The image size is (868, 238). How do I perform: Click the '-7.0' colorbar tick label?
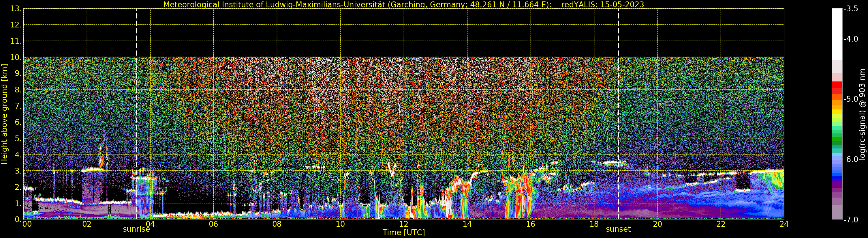851,220
